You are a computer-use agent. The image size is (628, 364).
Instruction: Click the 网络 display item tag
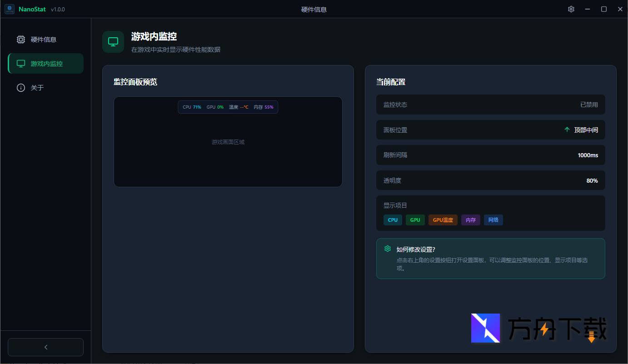pyautogui.click(x=493, y=220)
